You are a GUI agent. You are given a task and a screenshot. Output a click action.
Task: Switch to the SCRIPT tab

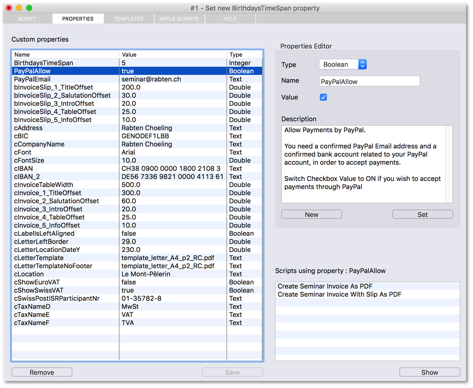pyautogui.click(x=27, y=19)
